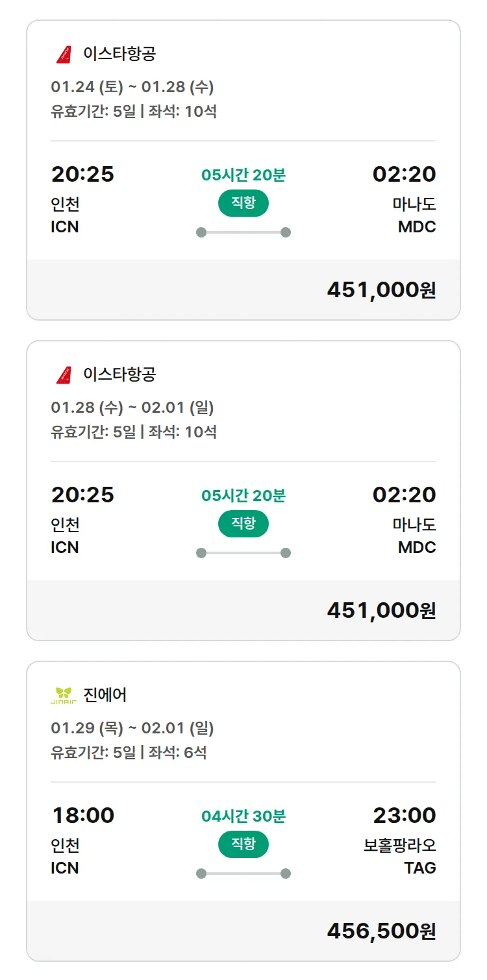Click the 18:00 departure time
Viewport: 487px width, 980px height.
[82, 815]
